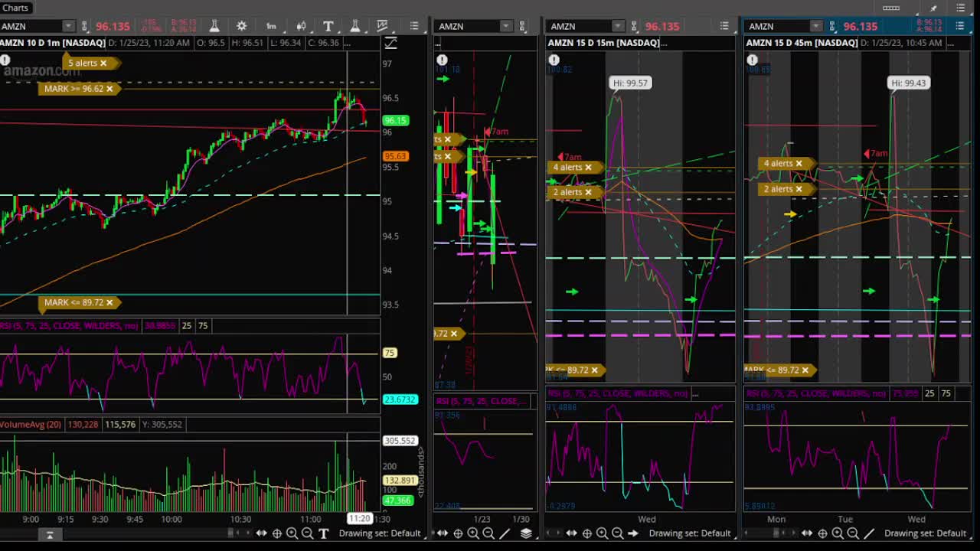
Task: Click AMZN 10 D 1m [NASDAQ] chart title
Action: pyautogui.click(x=52, y=43)
